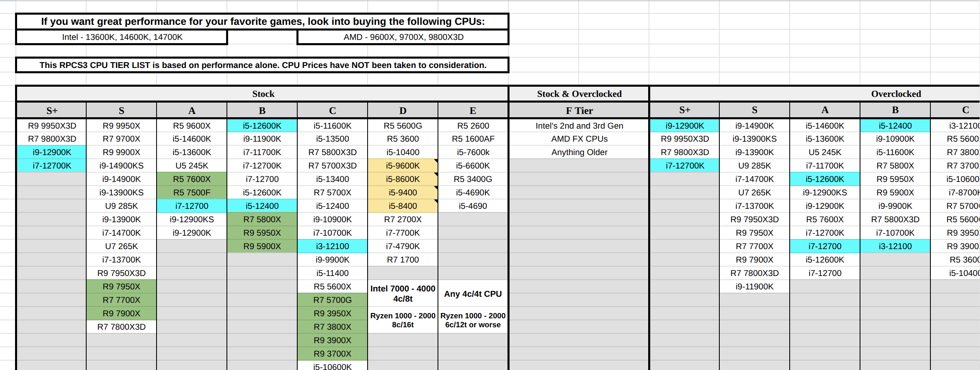Click the Any 4c/4t CPU cell
The height and width of the screenshot is (370, 980).
pyautogui.click(x=473, y=293)
